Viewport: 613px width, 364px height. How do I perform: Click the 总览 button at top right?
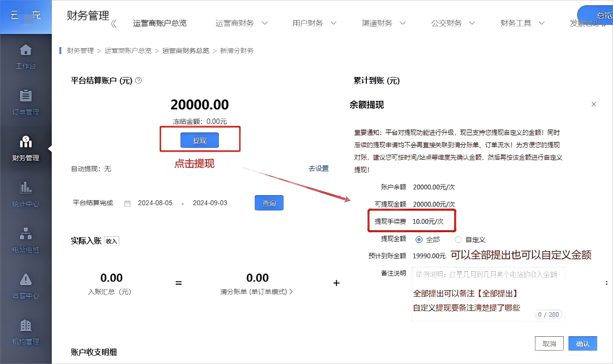pyautogui.click(x=595, y=15)
